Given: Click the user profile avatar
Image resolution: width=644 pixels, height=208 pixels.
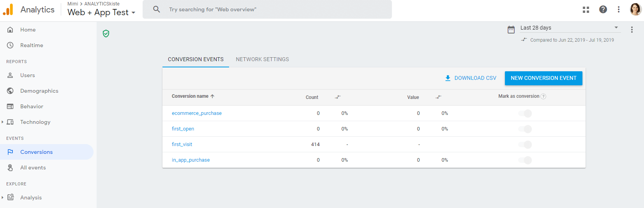Looking at the screenshot, I should pos(635,9).
